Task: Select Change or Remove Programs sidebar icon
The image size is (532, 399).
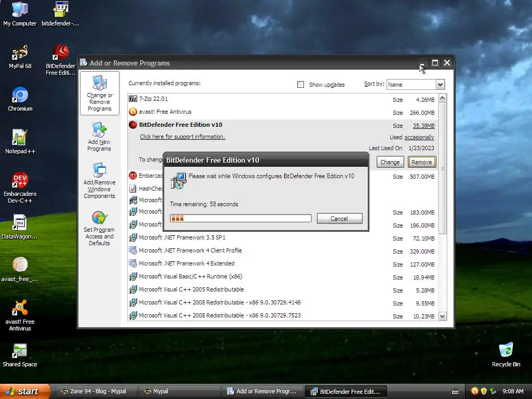Action: coord(99,94)
